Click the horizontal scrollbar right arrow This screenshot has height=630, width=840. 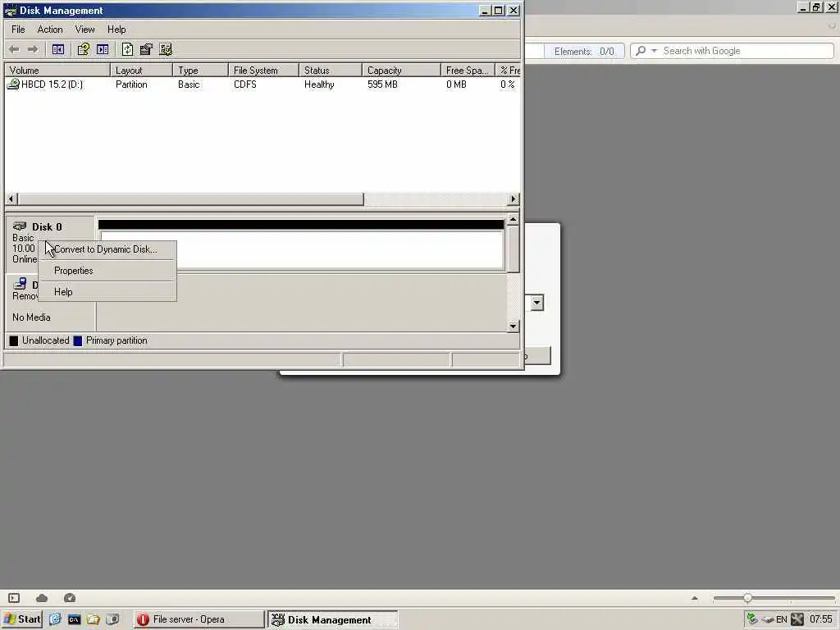coord(514,199)
